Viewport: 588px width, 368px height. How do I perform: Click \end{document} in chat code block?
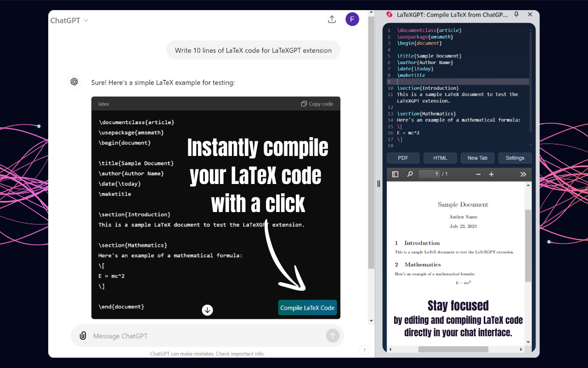click(x=121, y=306)
